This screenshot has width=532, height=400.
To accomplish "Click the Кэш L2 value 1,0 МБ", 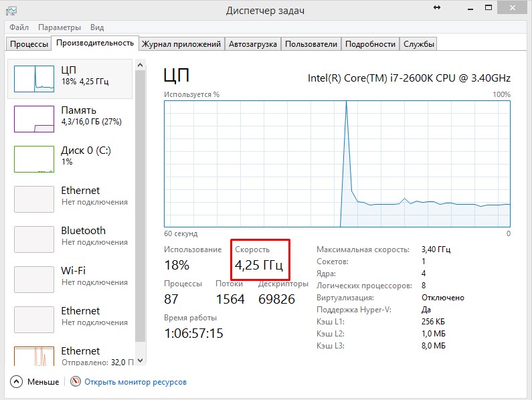I will click(x=433, y=334).
